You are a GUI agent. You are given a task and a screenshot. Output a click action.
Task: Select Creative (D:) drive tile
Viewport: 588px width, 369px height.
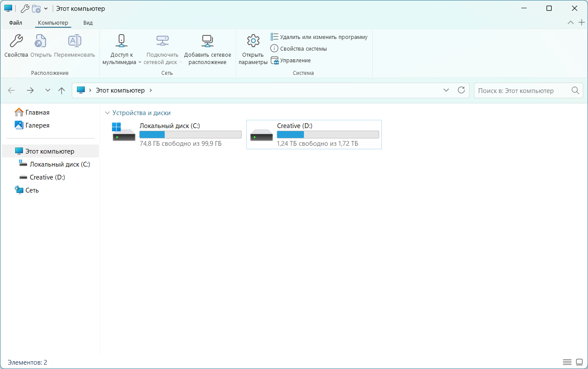pyautogui.click(x=314, y=135)
